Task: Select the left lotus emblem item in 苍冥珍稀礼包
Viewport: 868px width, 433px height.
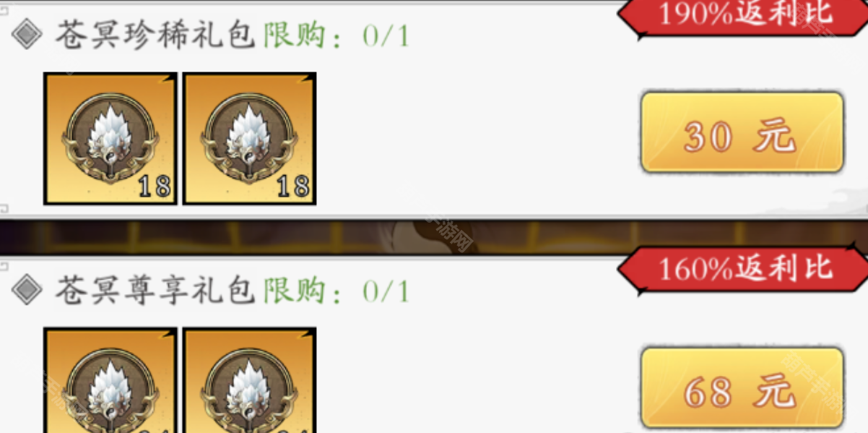Action: 110,138
